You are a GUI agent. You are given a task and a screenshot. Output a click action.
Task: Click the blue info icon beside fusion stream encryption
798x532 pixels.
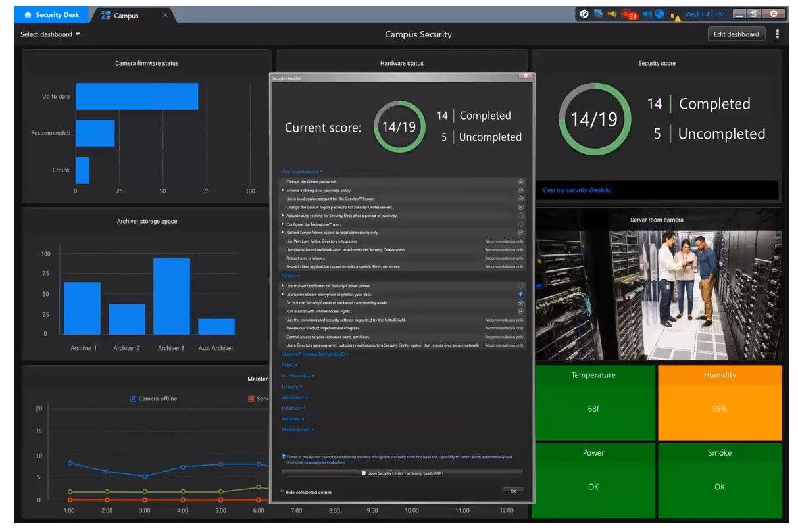coord(520,295)
